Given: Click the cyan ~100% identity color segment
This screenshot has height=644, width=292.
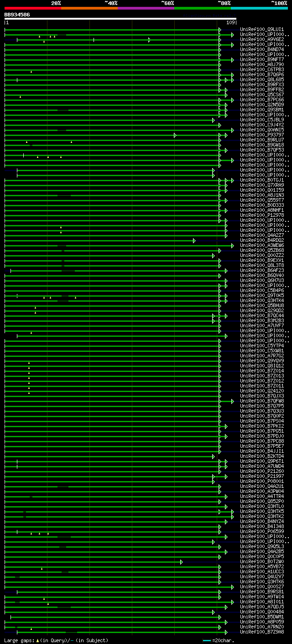Looking at the screenshot, I should point(259,8).
